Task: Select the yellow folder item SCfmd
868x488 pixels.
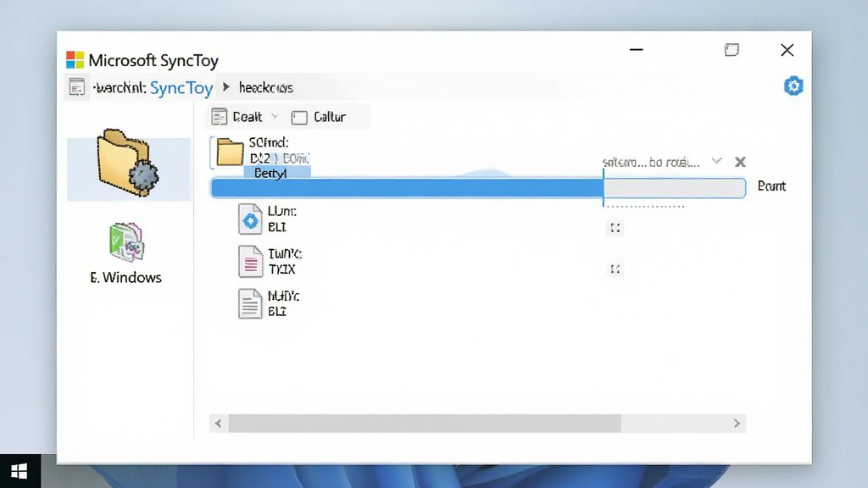Action: pyautogui.click(x=230, y=152)
